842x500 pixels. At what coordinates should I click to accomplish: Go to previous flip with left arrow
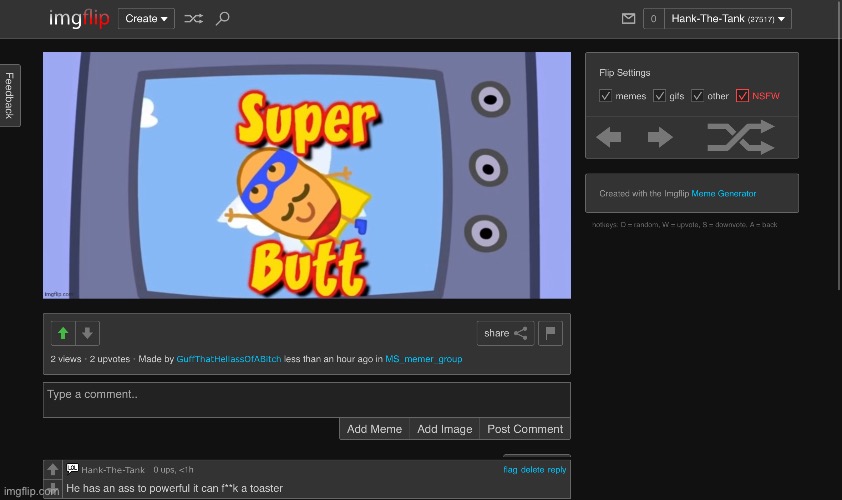click(x=609, y=137)
